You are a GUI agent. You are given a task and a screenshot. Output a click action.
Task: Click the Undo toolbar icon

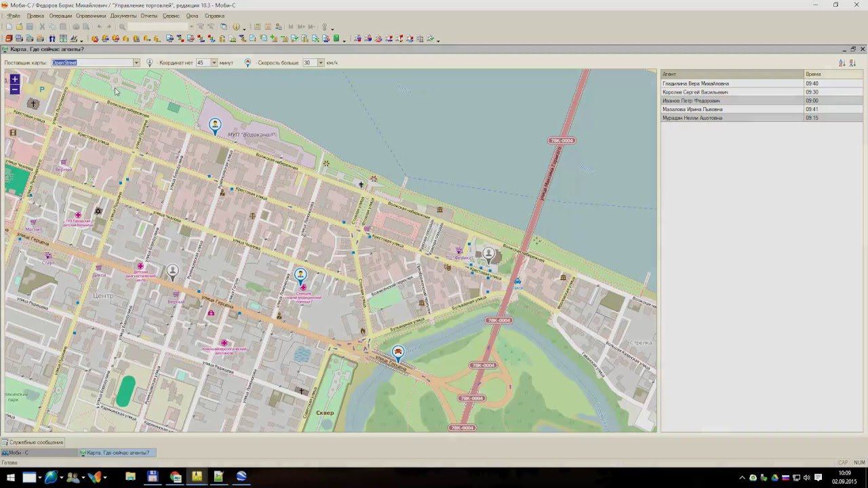click(x=99, y=27)
